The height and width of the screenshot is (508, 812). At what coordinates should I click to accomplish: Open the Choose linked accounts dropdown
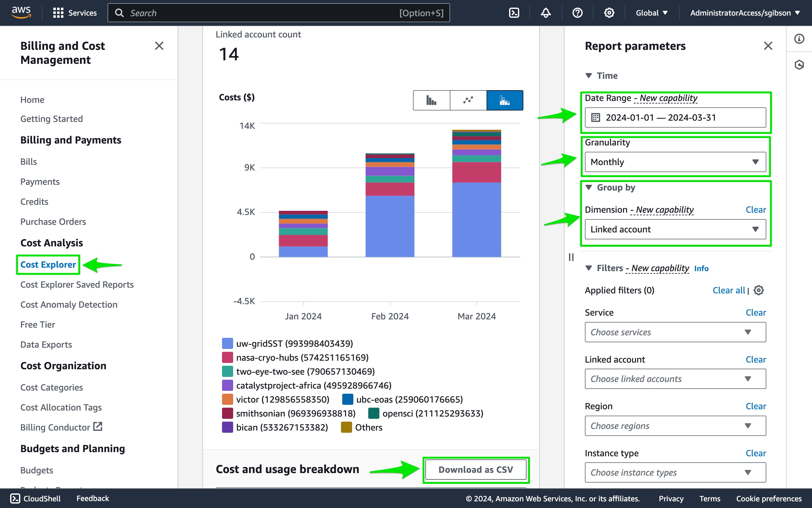pos(675,379)
